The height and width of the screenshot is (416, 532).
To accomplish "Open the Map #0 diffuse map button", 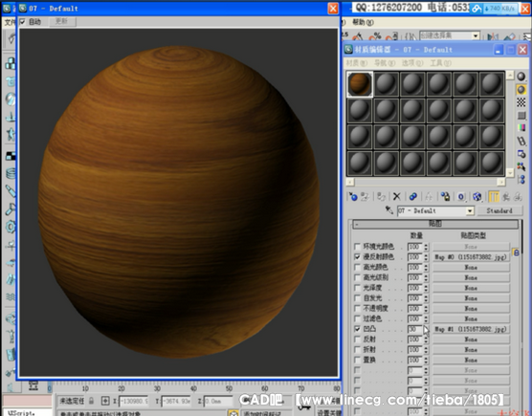I will coord(471,257).
